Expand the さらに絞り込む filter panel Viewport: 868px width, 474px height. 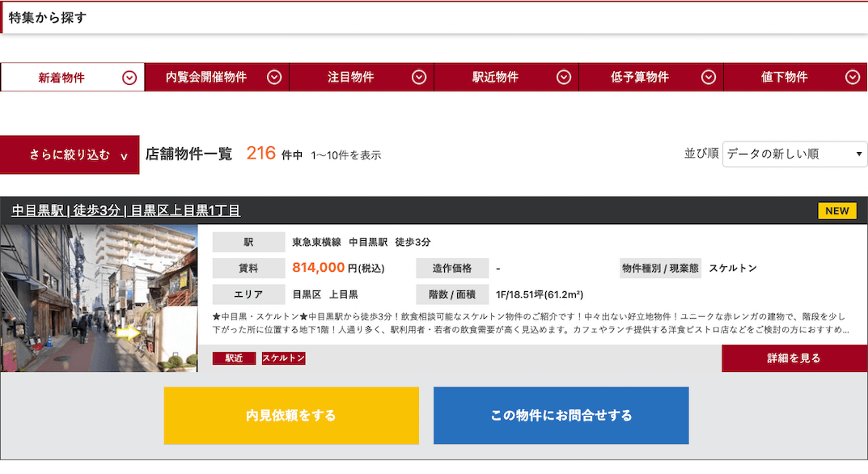coord(70,154)
